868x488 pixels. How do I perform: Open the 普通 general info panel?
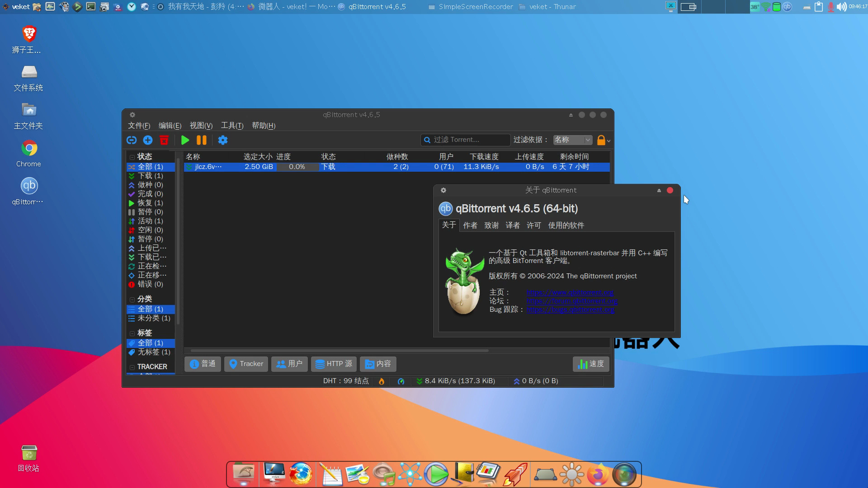coord(203,364)
